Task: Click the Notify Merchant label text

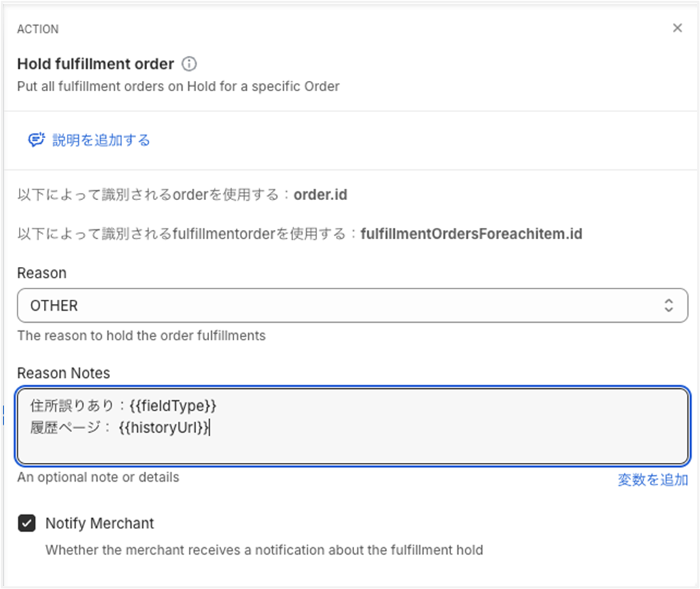Action: tap(100, 523)
